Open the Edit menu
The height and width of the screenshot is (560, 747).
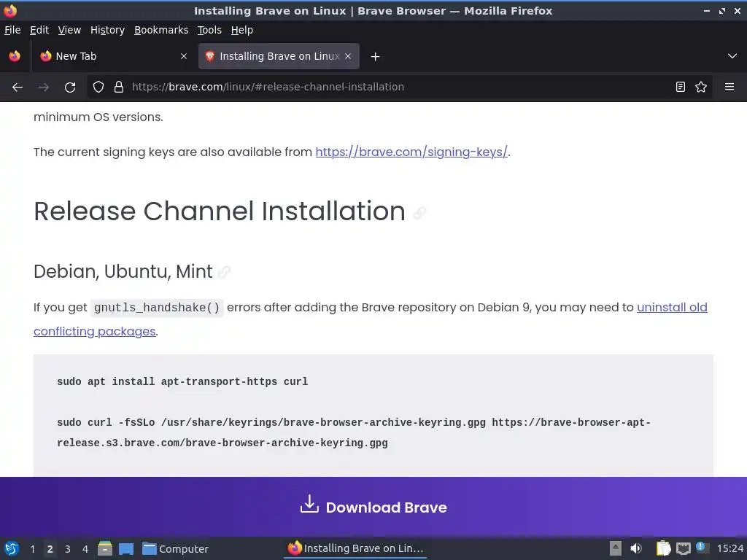pos(39,30)
